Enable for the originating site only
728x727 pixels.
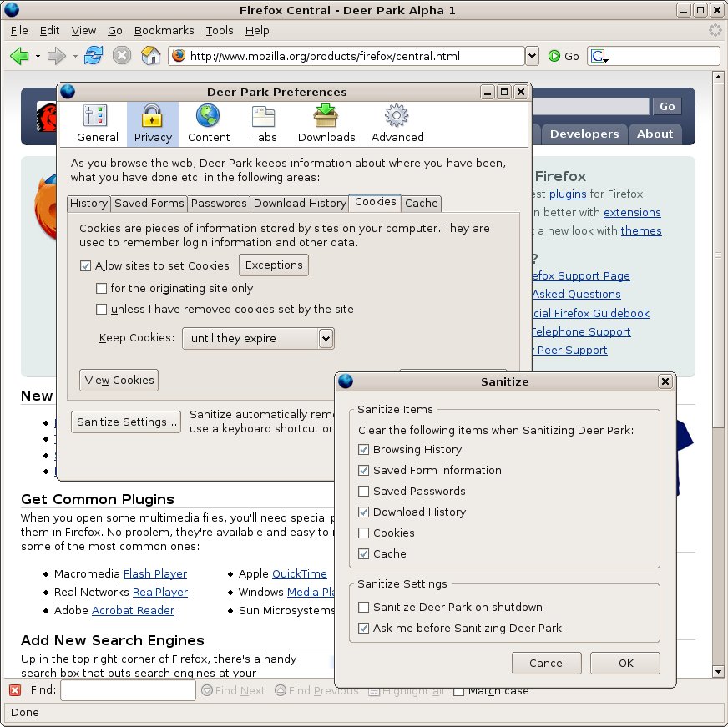(101, 288)
